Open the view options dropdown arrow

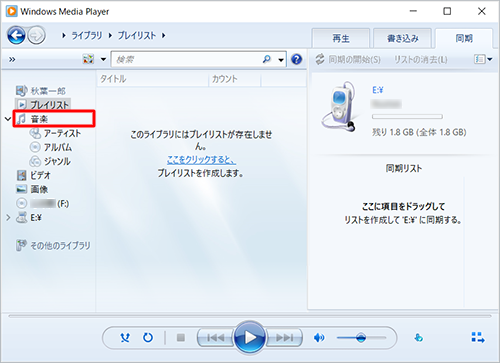click(103, 60)
